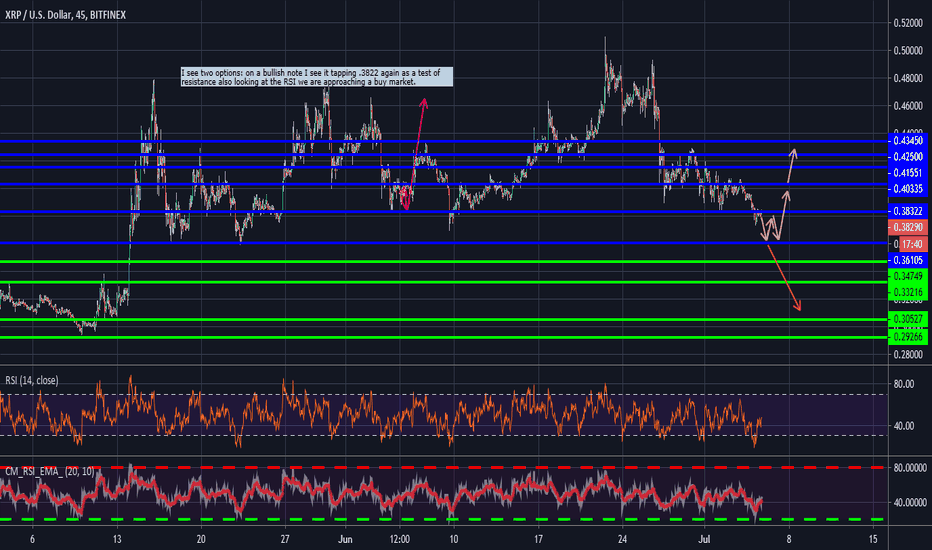Click the 0.48000 price axis tick
Screen dimensions: 932x550
908,78
